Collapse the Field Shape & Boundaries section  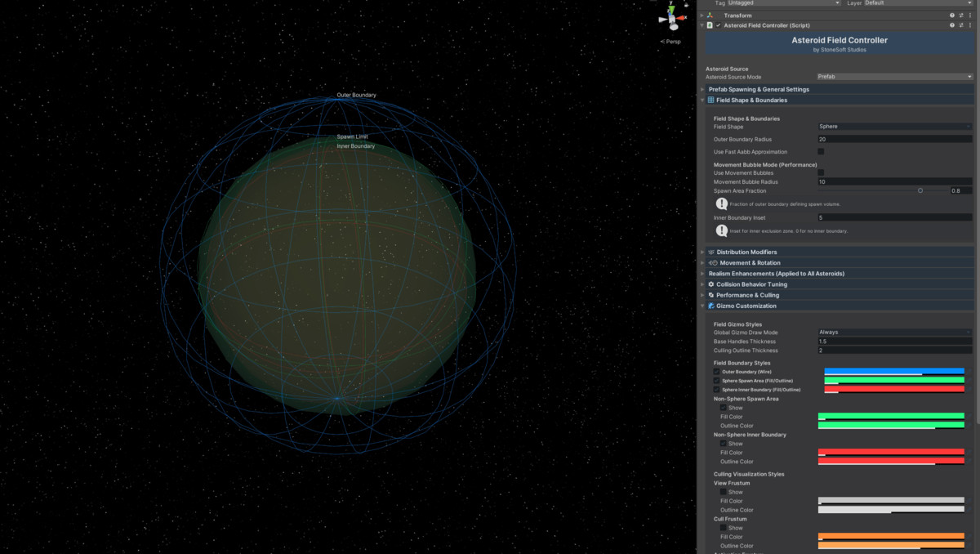(x=702, y=100)
